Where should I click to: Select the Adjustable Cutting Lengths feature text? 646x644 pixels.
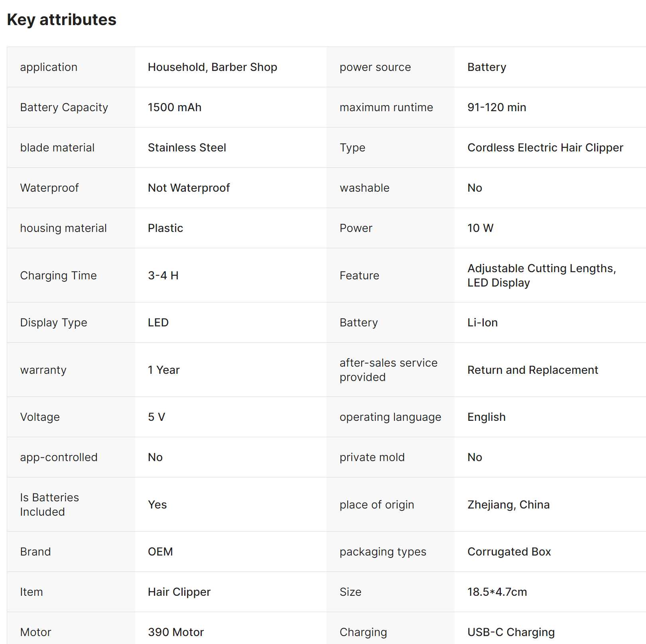pyautogui.click(x=541, y=269)
